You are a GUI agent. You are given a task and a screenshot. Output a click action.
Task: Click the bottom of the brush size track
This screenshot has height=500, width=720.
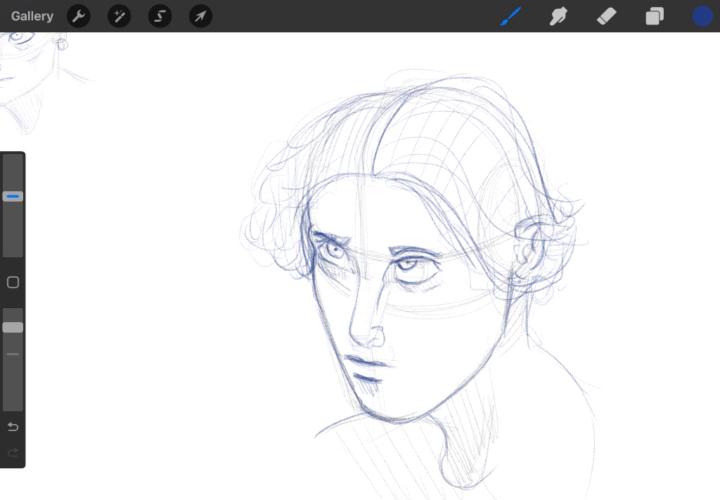click(x=13, y=250)
